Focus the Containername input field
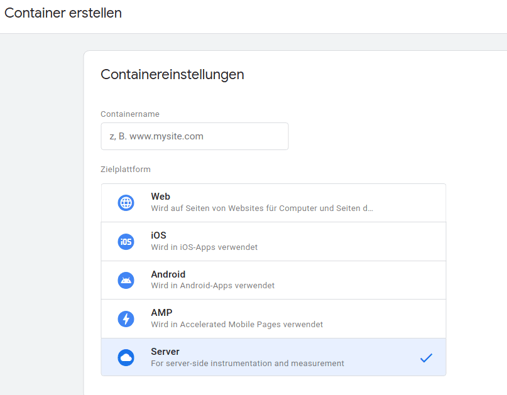This screenshot has height=395, width=507. [x=195, y=136]
